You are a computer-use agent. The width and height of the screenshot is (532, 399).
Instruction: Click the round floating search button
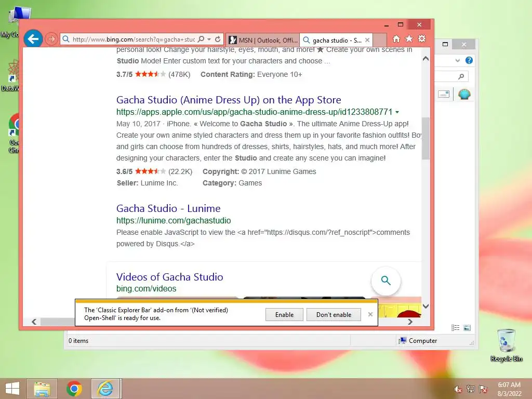pyautogui.click(x=386, y=281)
